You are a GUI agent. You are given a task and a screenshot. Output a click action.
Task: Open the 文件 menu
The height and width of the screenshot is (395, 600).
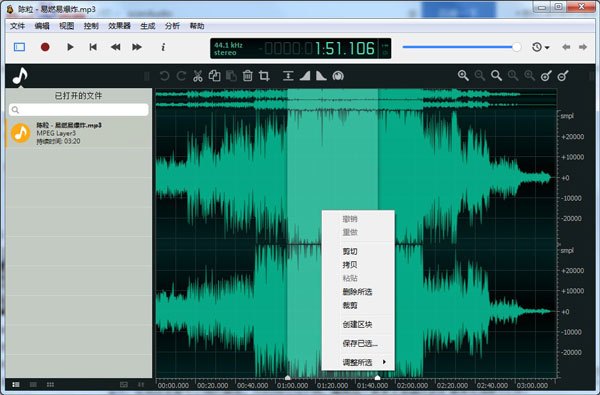[x=17, y=26]
